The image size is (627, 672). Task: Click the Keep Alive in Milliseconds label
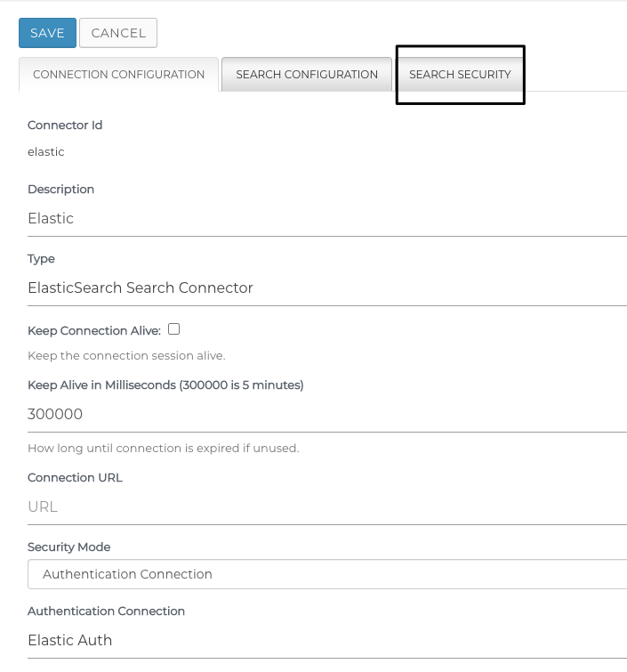point(165,385)
